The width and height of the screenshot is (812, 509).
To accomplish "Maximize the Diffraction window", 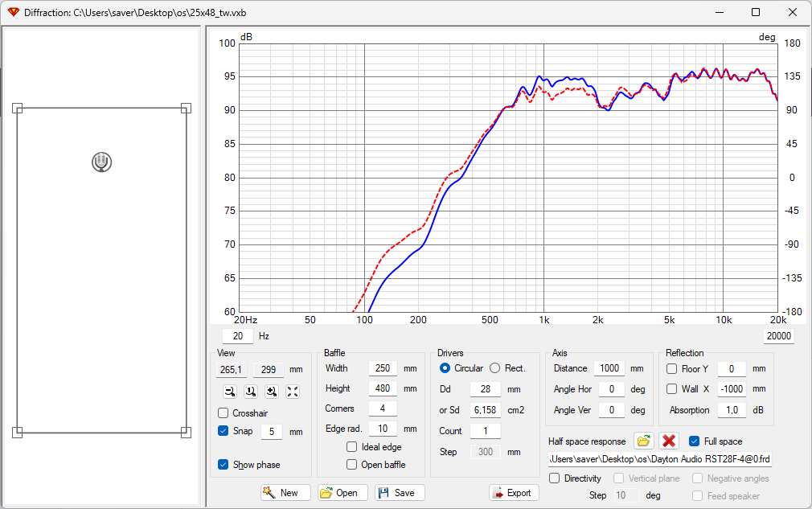I will pyautogui.click(x=756, y=12).
